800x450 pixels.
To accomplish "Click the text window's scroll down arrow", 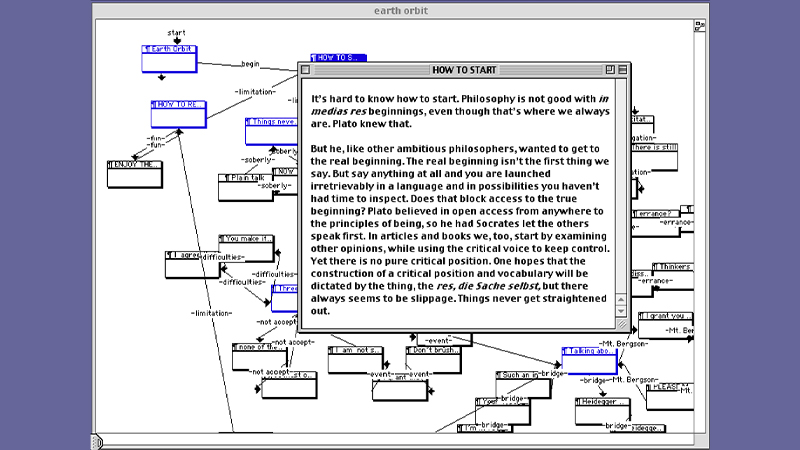I will [621, 311].
